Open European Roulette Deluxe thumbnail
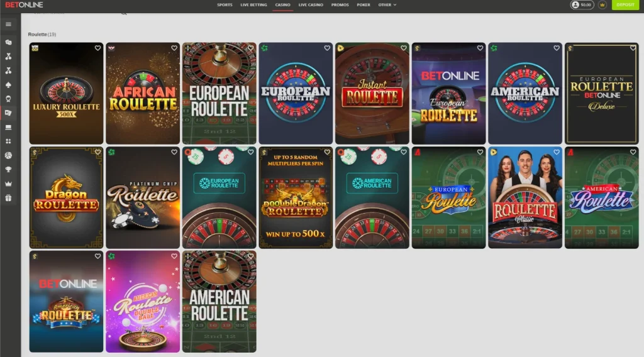Screen dimensions: 644x357 (602, 94)
